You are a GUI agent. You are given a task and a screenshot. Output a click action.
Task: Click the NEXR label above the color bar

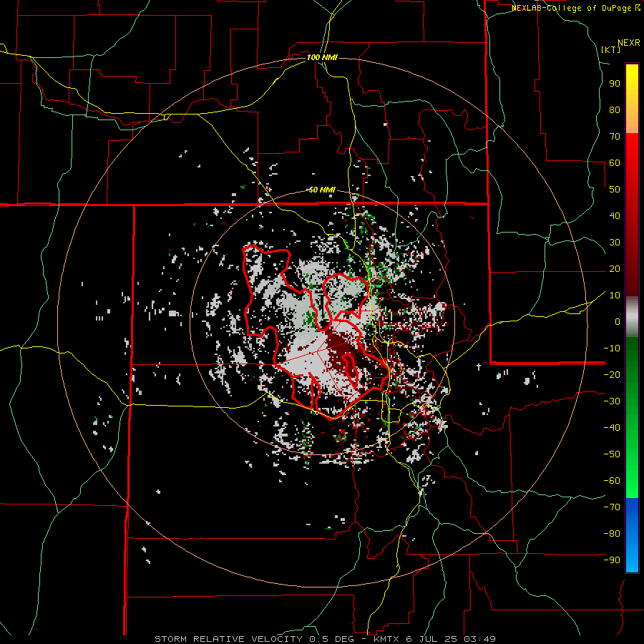click(x=629, y=43)
